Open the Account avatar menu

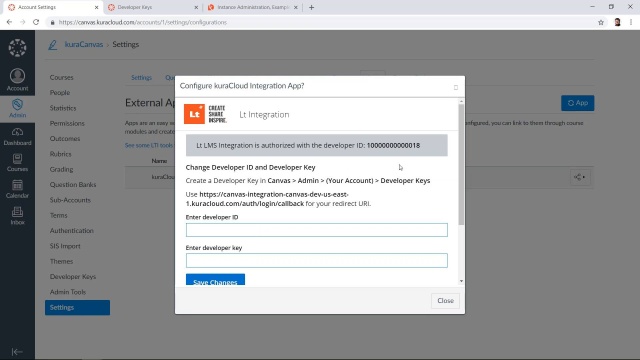[x=17, y=80]
